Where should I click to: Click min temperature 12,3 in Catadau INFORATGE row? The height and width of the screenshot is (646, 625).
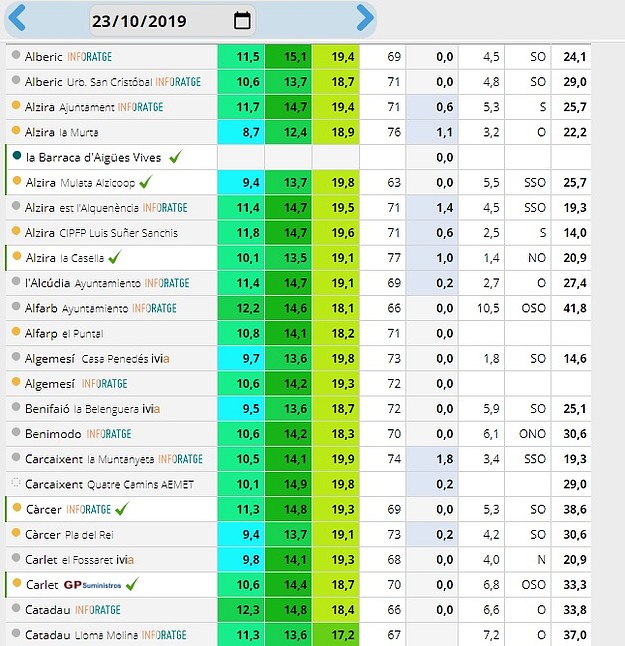241,610
